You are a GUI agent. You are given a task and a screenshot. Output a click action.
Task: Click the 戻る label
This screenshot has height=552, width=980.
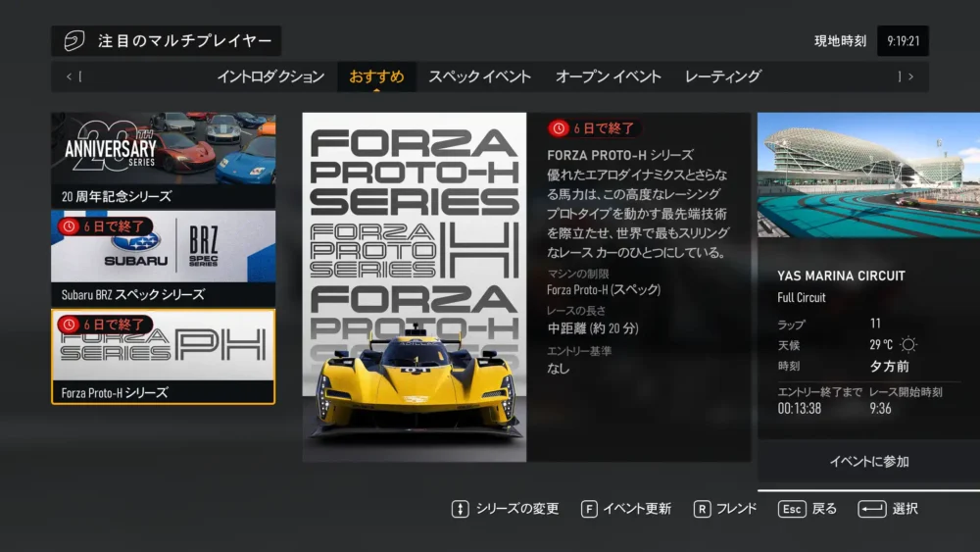[x=824, y=509]
